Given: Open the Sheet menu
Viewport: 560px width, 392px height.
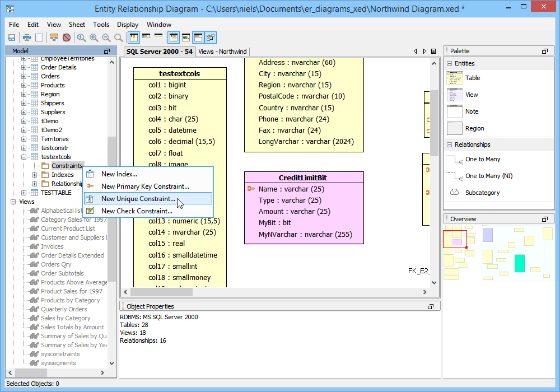Looking at the screenshot, I should coord(77,25).
